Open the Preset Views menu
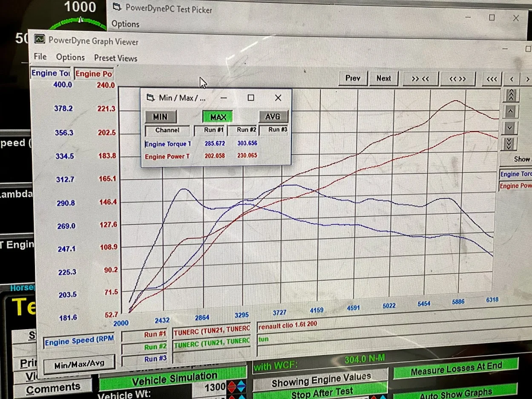Viewport: 532px width, 399px height. pos(115,58)
